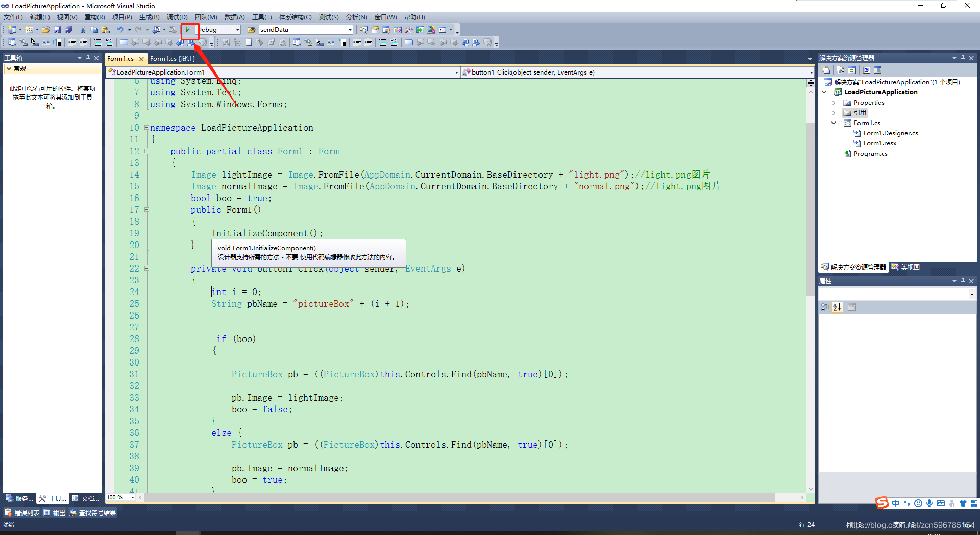980x535 pixels.
Task: Click the code editor horizontal scrollbar
Action: click(460, 497)
